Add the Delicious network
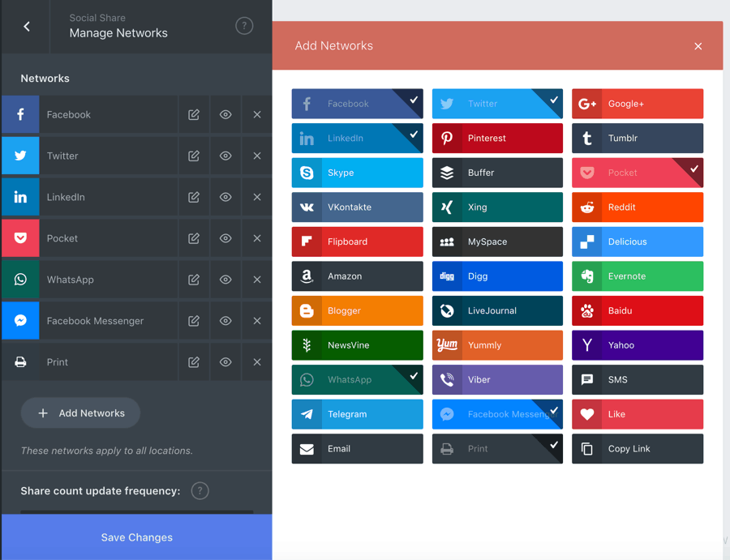Image resolution: width=730 pixels, height=560 pixels. (x=638, y=242)
